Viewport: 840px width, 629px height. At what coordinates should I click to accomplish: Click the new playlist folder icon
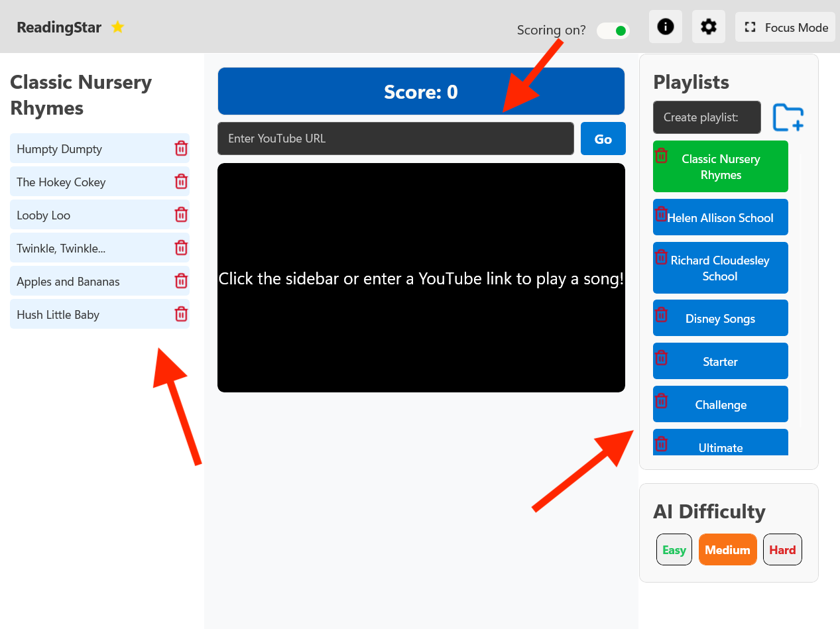pos(788,118)
